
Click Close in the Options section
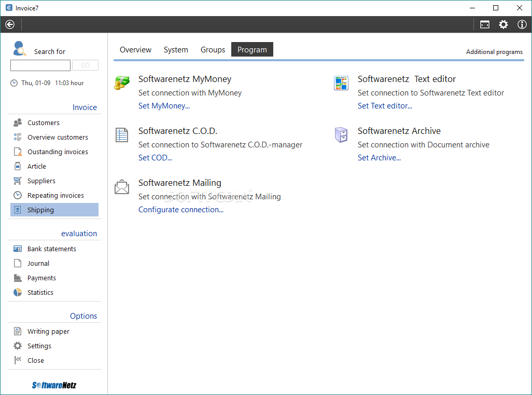tap(54, 360)
